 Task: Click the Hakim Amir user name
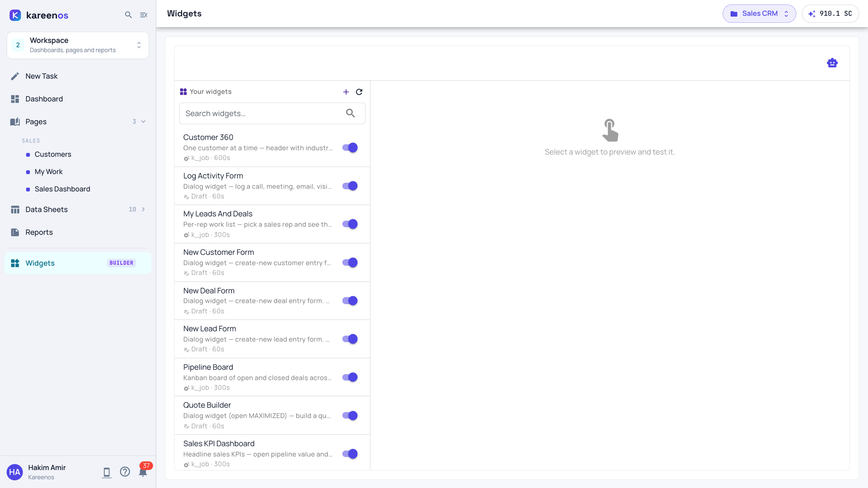(x=47, y=468)
